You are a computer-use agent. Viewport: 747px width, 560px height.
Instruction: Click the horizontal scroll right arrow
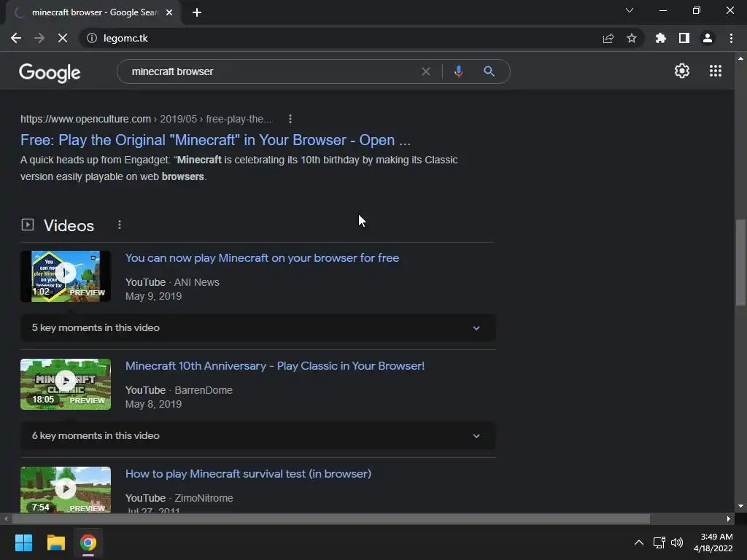729,518
